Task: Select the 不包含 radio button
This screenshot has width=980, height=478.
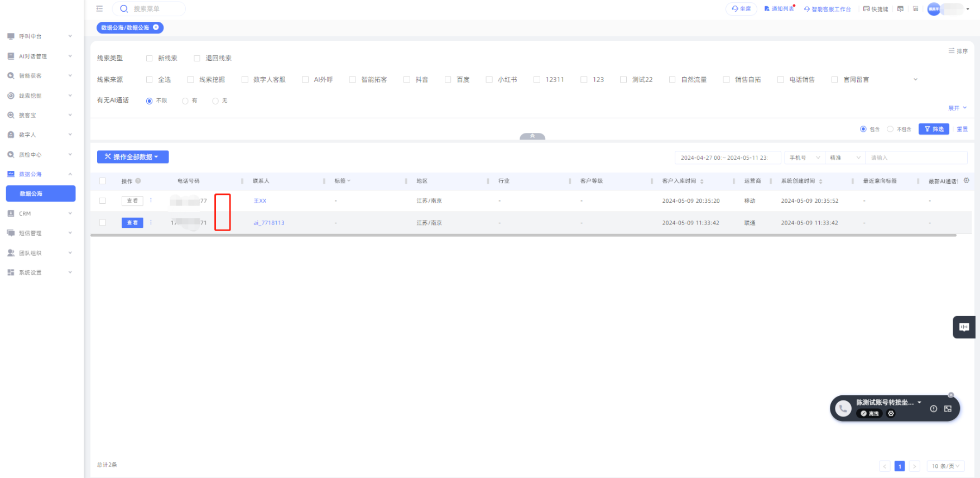Action: coord(890,129)
